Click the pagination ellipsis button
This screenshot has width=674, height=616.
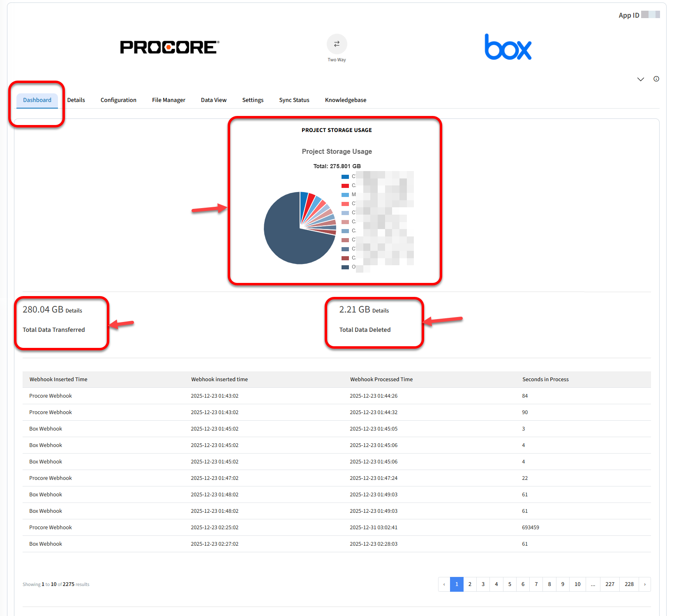click(x=593, y=584)
